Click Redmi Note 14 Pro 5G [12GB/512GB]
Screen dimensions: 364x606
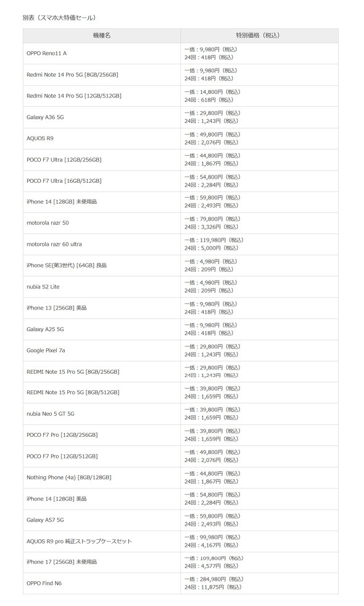pyautogui.click(x=74, y=96)
